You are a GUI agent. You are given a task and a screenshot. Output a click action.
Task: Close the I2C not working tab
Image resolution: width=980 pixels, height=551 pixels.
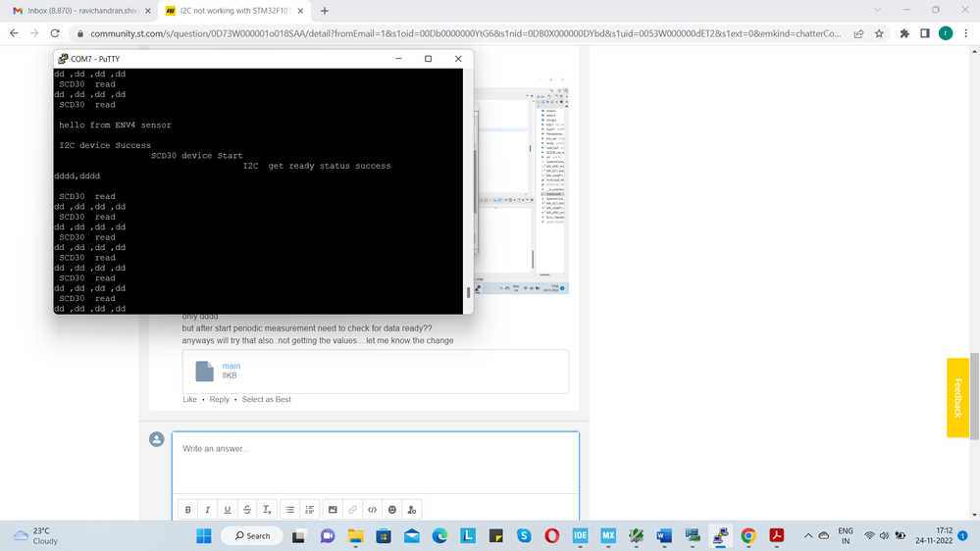(x=300, y=11)
